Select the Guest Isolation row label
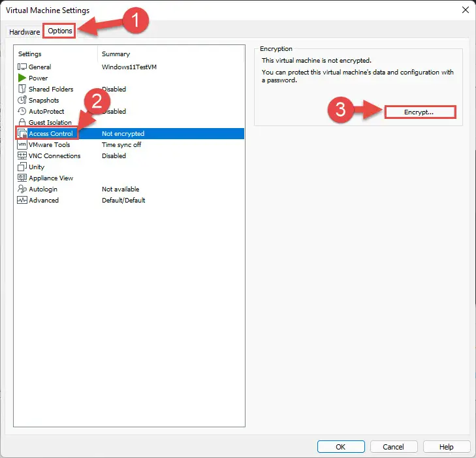The height and width of the screenshot is (458, 476). point(50,122)
